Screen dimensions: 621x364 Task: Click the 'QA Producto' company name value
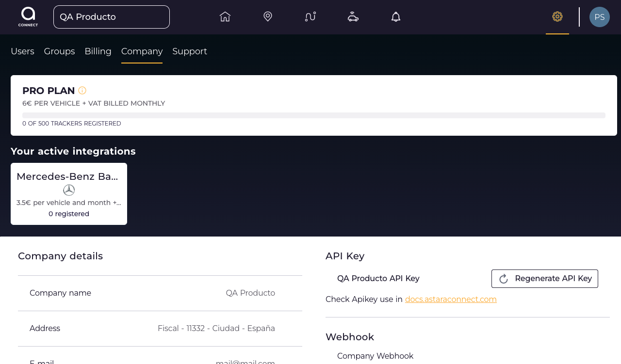click(x=250, y=293)
